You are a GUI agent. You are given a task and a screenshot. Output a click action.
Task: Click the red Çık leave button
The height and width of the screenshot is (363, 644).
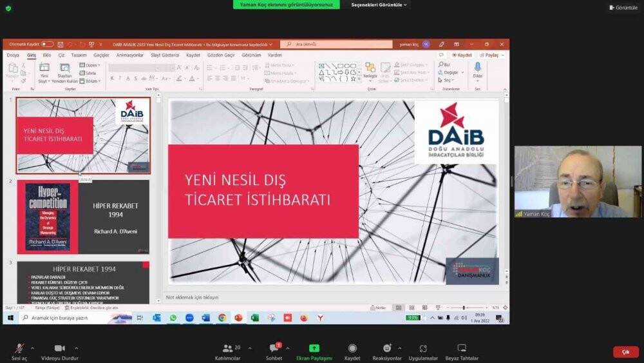pos(625,352)
